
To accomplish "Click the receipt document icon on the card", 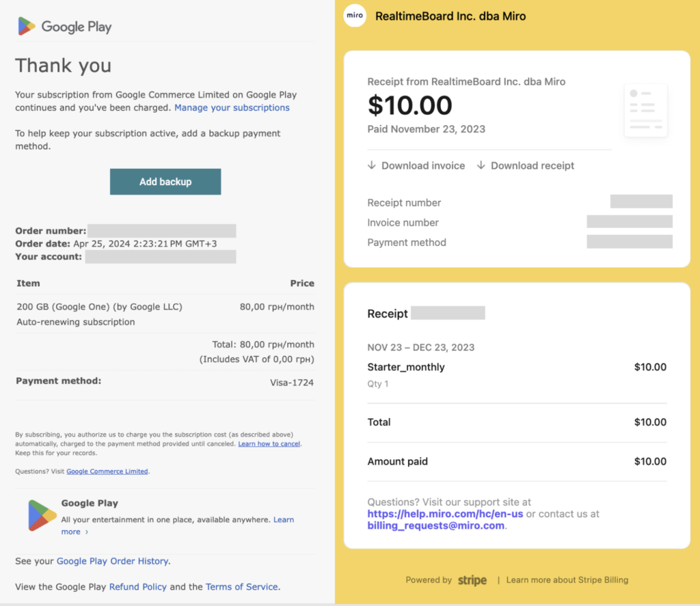I will pos(645,109).
